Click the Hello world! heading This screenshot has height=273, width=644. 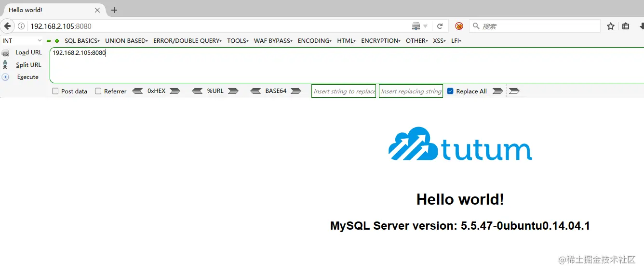click(460, 199)
